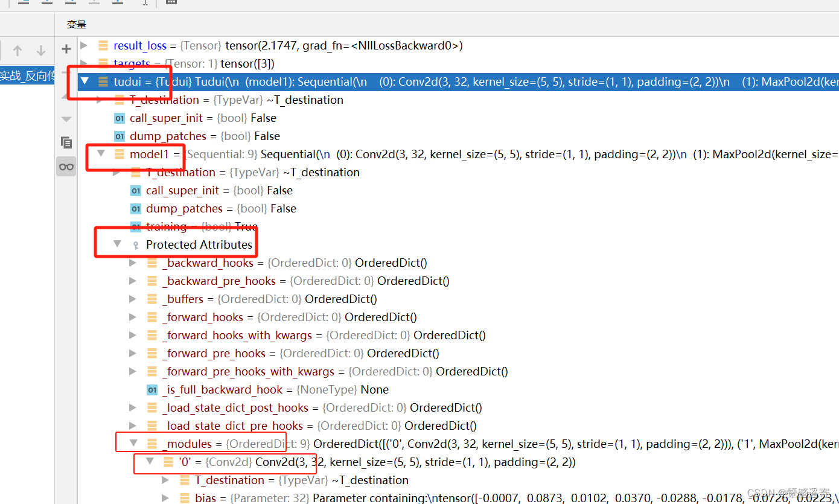The image size is (839, 504).
Task: Click the key icon of Protected Attributes
Action: click(136, 245)
